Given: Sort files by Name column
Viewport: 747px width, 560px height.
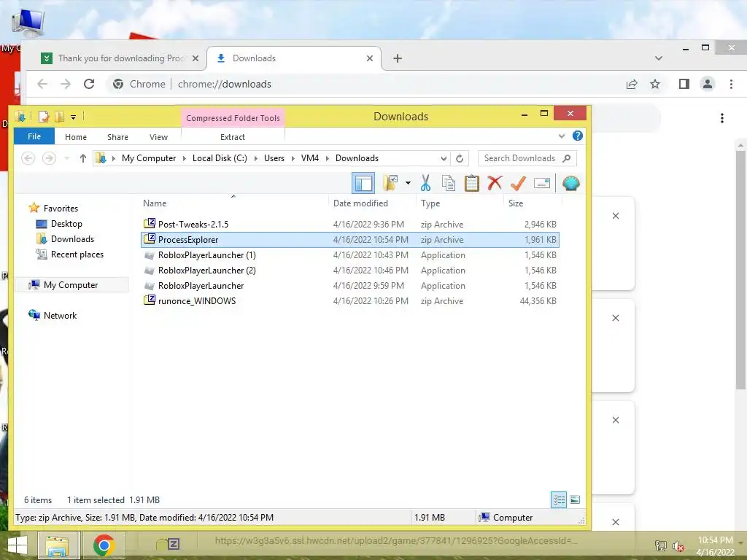Looking at the screenshot, I should pos(155,203).
